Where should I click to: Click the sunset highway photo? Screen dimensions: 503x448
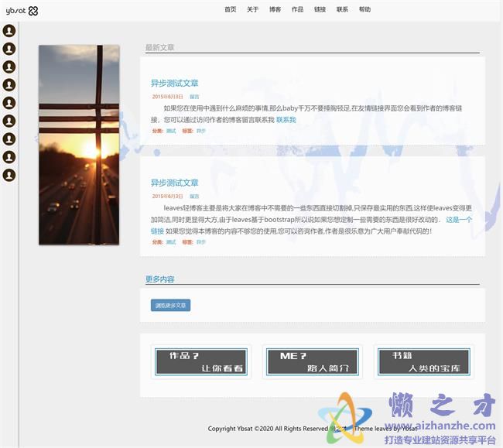(79, 145)
